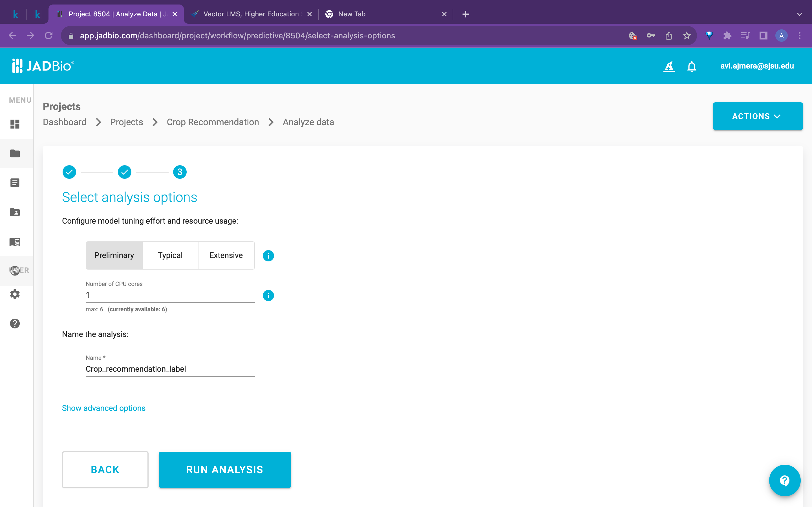Open the ACTIONS dropdown
This screenshot has width=812, height=507.
[x=758, y=116]
